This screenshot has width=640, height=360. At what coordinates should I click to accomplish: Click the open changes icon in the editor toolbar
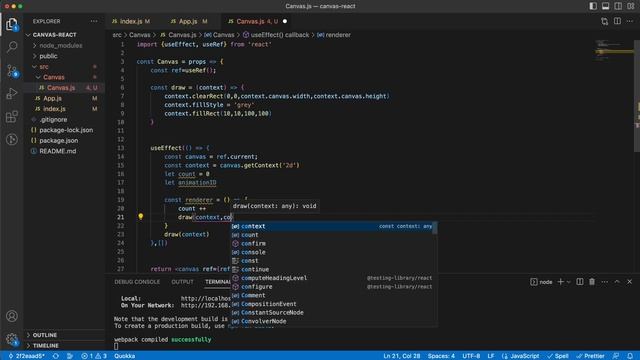coord(604,21)
